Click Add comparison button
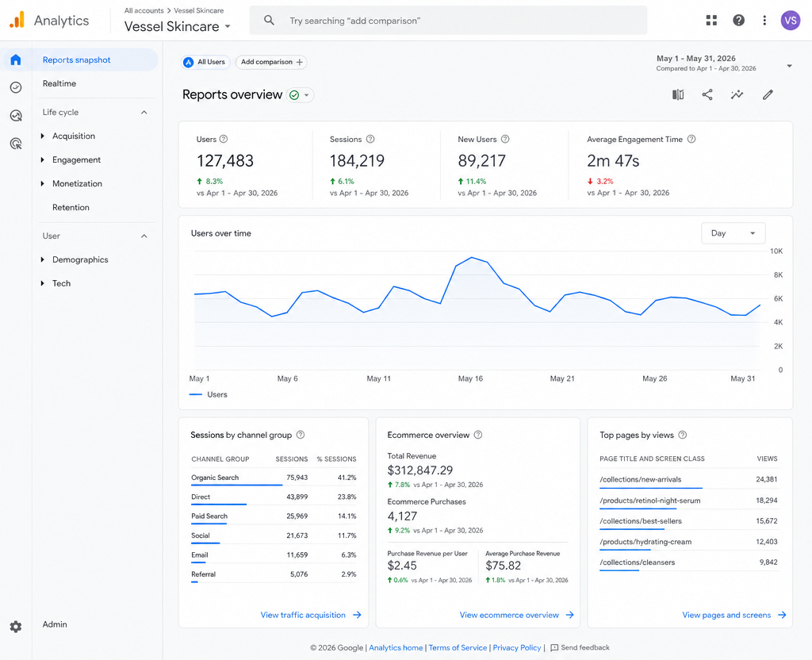The width and height of the screenshot is (812, 660). click(x=271, y=62)
